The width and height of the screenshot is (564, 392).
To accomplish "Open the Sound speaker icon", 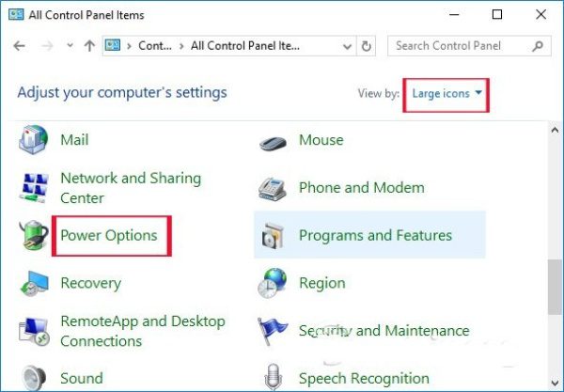I will tap(34, 378).
